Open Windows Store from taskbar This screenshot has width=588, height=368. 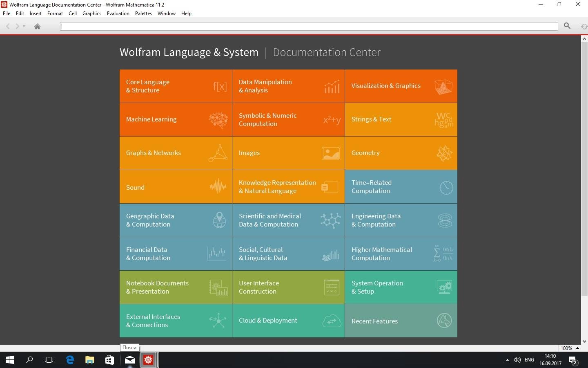coord(109,360)
